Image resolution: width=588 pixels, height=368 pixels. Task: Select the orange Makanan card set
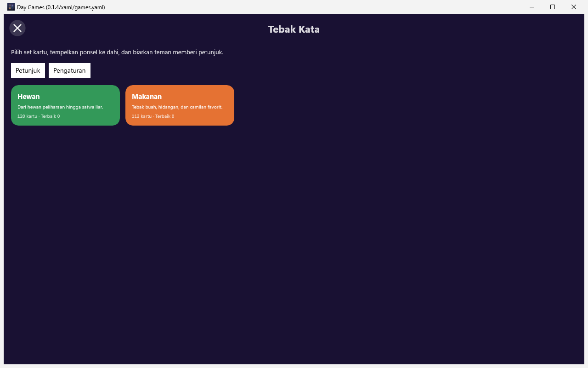click(180, 105)
